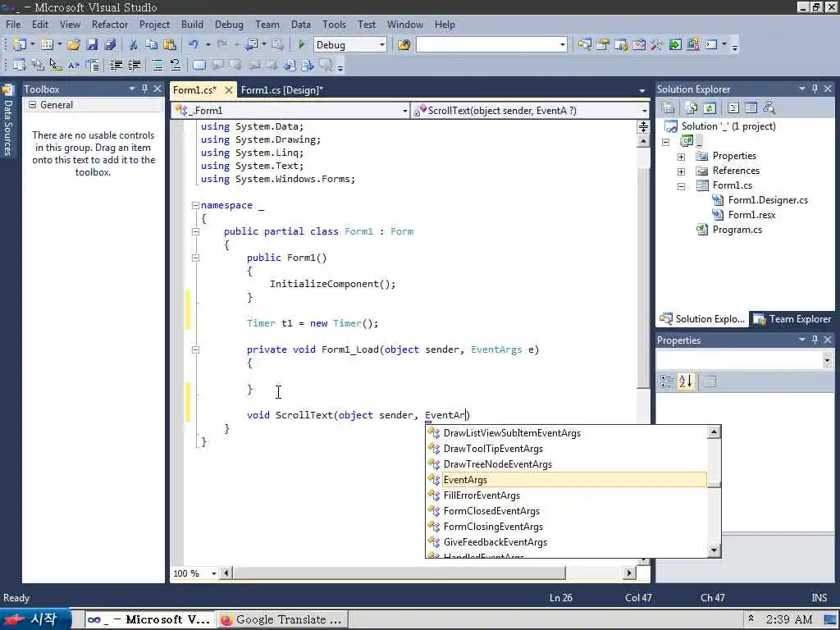Click the Toggle Bookmark icon

(199, 66)
